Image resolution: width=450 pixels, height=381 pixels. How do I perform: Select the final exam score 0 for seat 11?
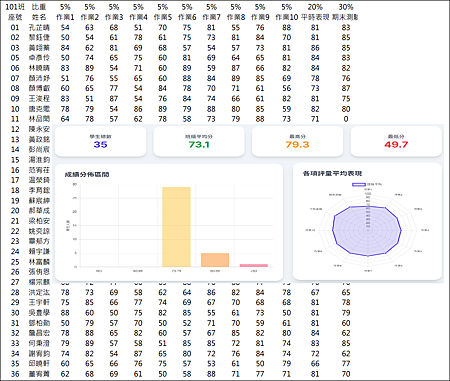click(x=346, y=119)
